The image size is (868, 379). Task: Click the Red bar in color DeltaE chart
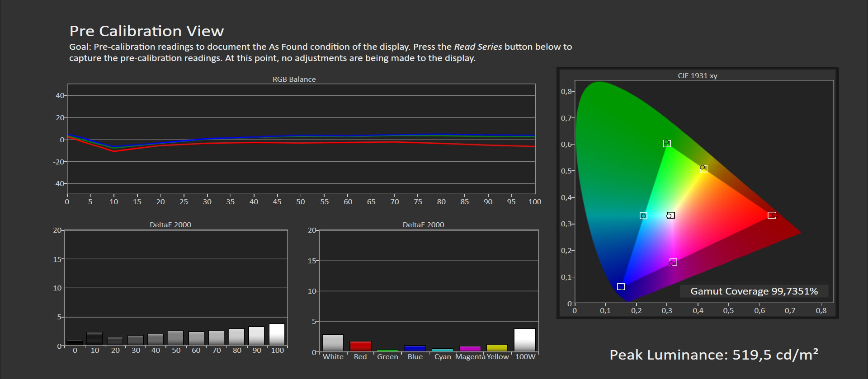pyautogui.click(x=360, y=346)
